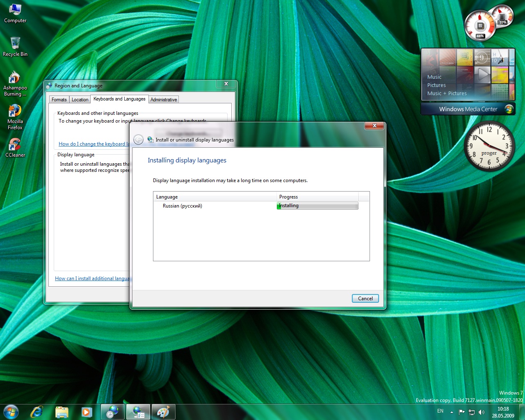
Task: Click the CPU meter gadget dial
Action: pos(480,26)
